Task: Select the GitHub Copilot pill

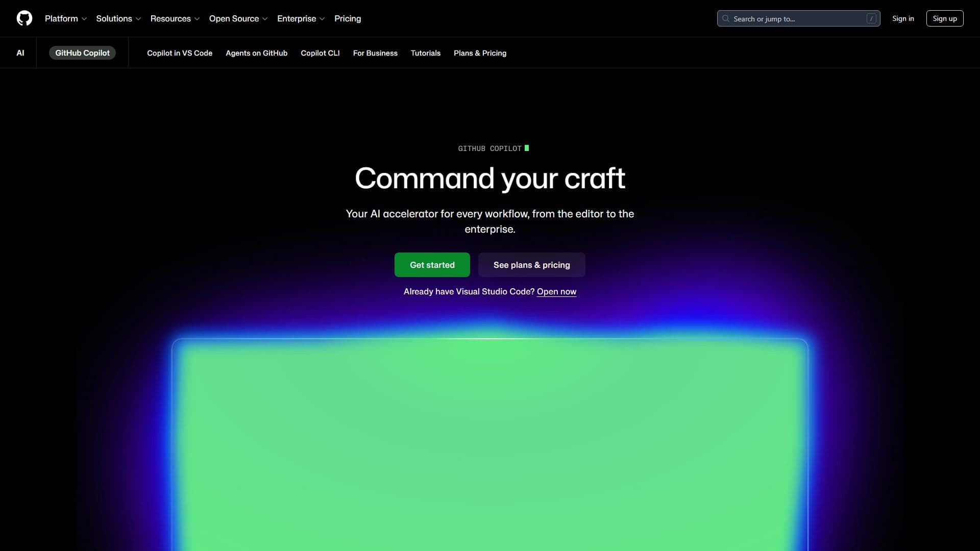Action: coord(82,53)
